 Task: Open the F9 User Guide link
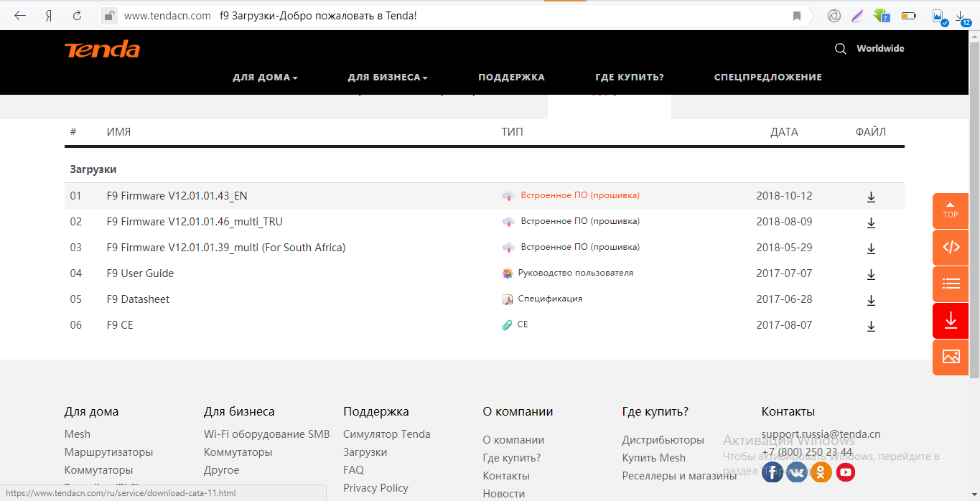click(x=140, y=273)
